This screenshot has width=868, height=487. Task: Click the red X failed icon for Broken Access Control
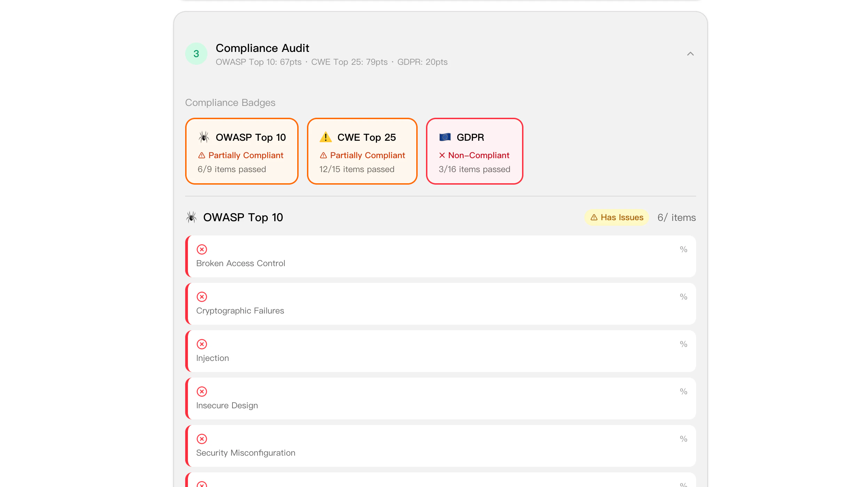202,249
